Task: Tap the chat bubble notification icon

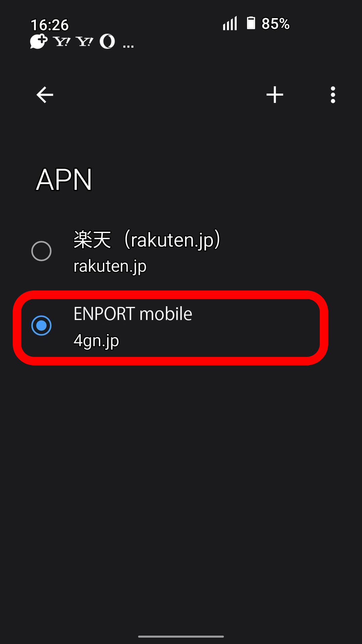Action: coord(39,42)
